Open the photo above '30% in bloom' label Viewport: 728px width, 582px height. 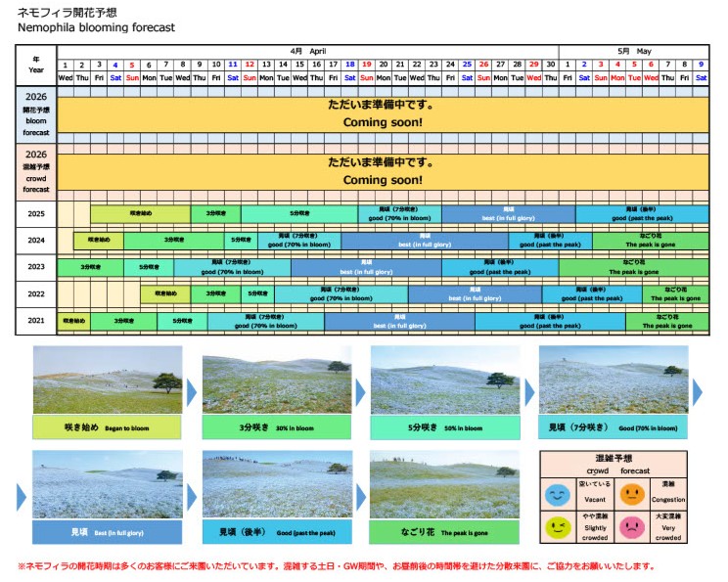click(x=277, y=380)
